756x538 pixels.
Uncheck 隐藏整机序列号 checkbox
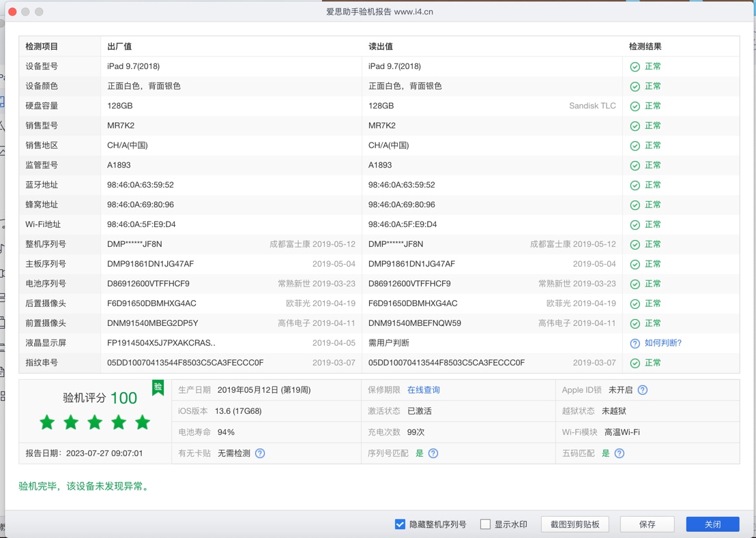(x=400, y=524)
